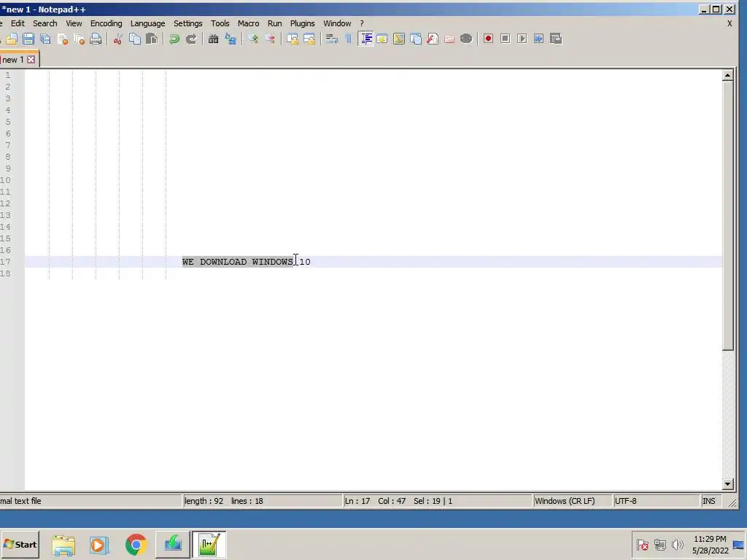
Task: Click line number 17 in the margin
Action: 5,262
